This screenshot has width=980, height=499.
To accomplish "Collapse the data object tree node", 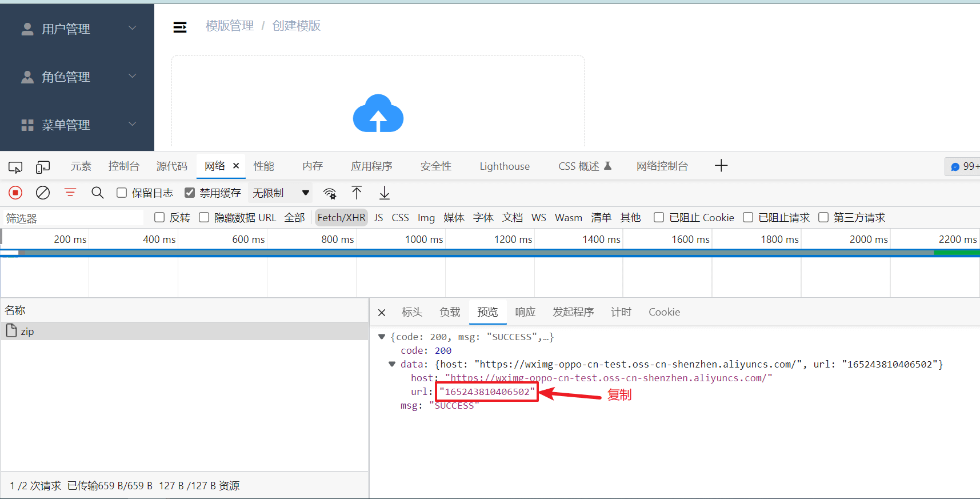I will pyautogui.click(x=392, y=364).
